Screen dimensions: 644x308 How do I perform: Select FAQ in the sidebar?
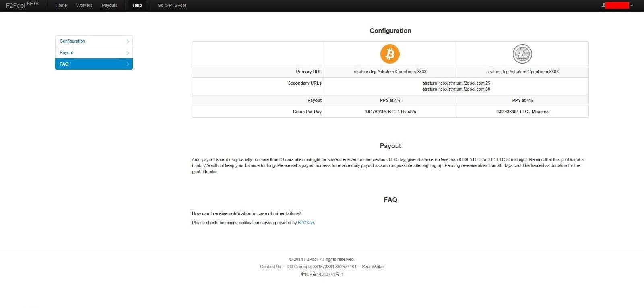94,64
